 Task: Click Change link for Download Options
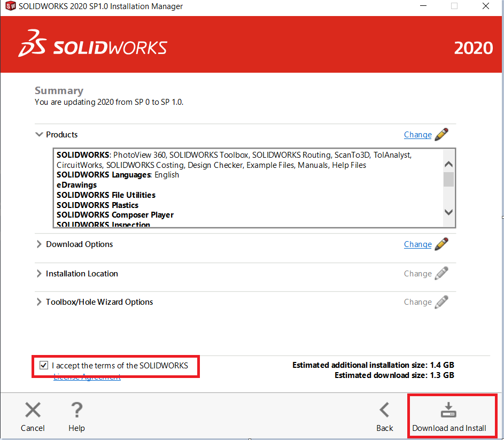click(417, 244)
